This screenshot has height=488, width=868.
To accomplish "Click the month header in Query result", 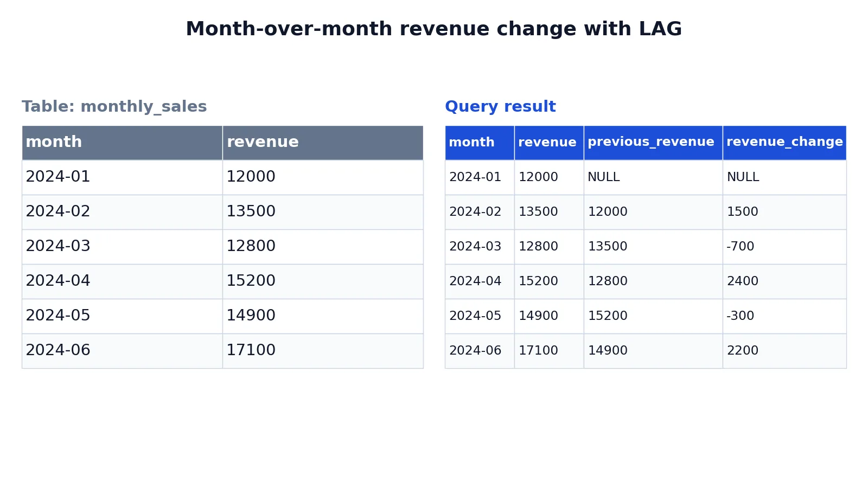I will tap(480, 143).
